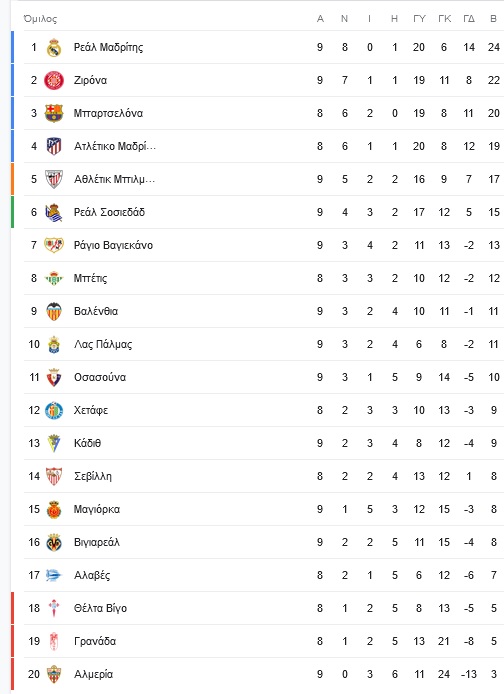Viewport: 504px width, 694px height.
Task: Click the Γρανάδα team name
Action: click(95, 641)
